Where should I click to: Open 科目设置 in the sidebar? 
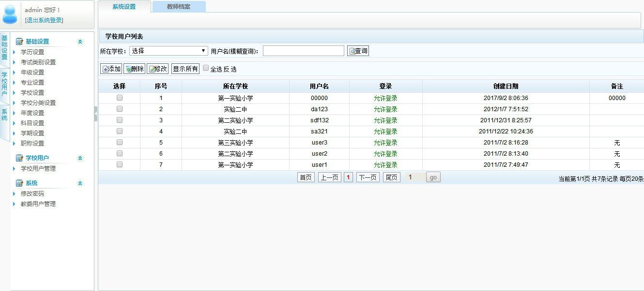click(x=32, y=123)
